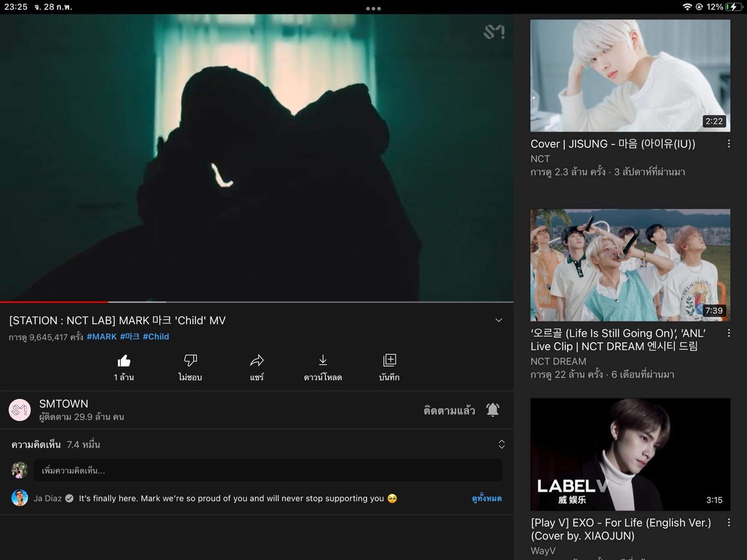Expand the comments section arrows

(x=502, y=444)
